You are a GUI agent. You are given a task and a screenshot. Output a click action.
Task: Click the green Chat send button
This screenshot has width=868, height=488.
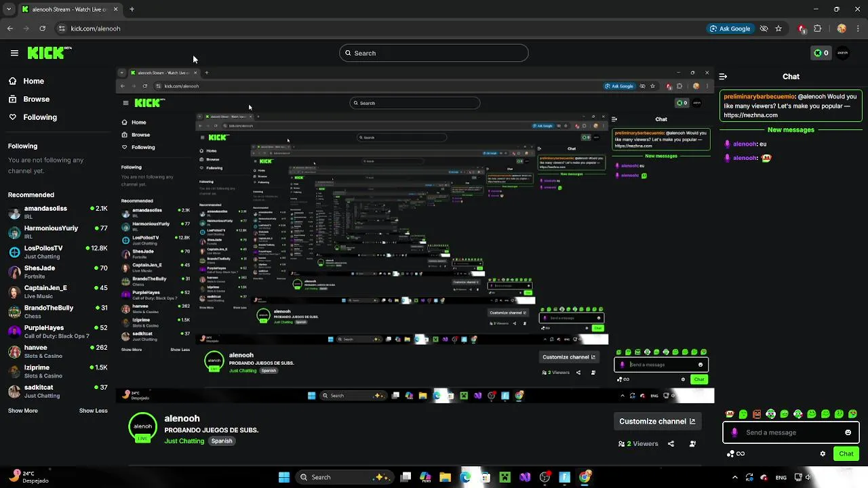coord(846,454)
